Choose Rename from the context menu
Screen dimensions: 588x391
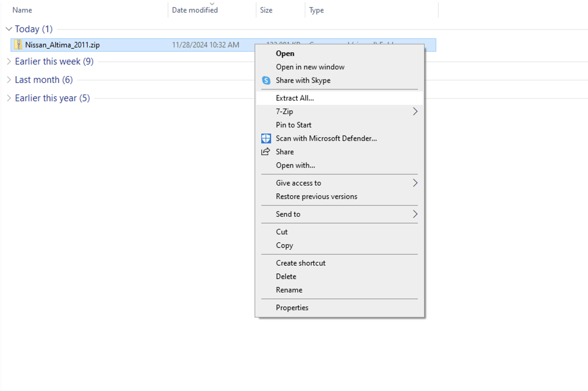tap(289, 290)
